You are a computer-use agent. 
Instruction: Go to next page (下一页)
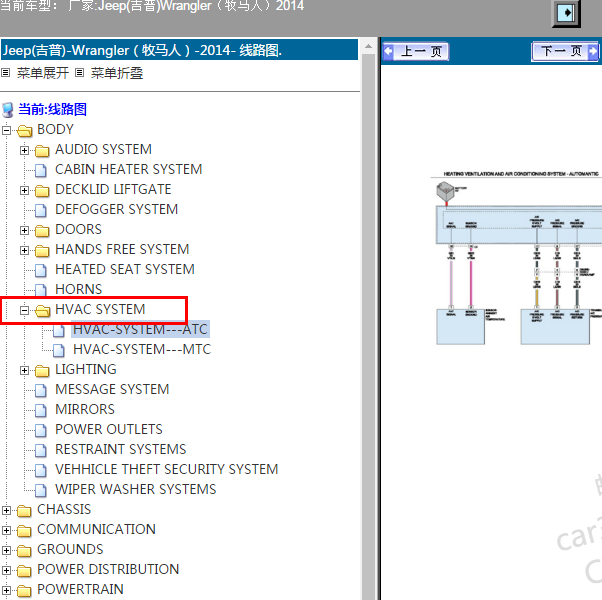coord(565,51)
